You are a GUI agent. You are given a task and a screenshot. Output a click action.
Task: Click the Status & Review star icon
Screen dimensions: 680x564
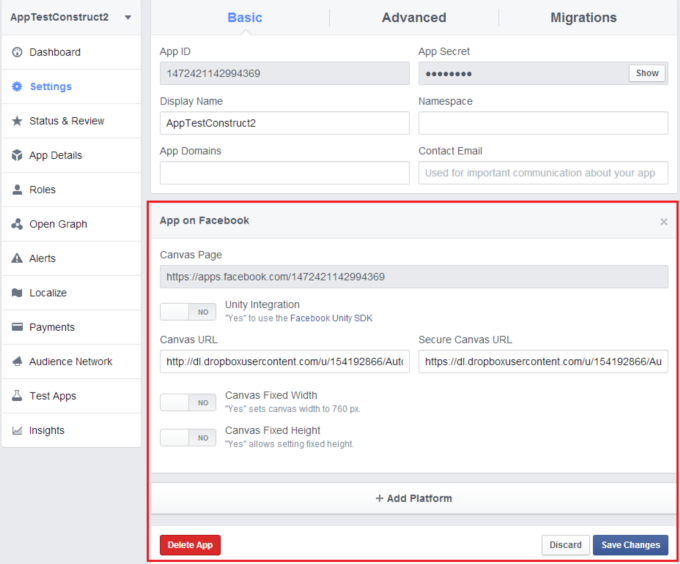pos(17,121)
